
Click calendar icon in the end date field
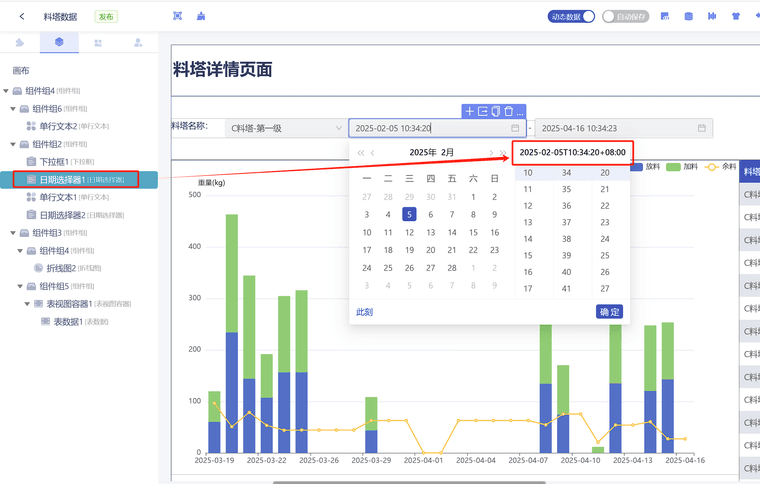click(x=701, y=128)
